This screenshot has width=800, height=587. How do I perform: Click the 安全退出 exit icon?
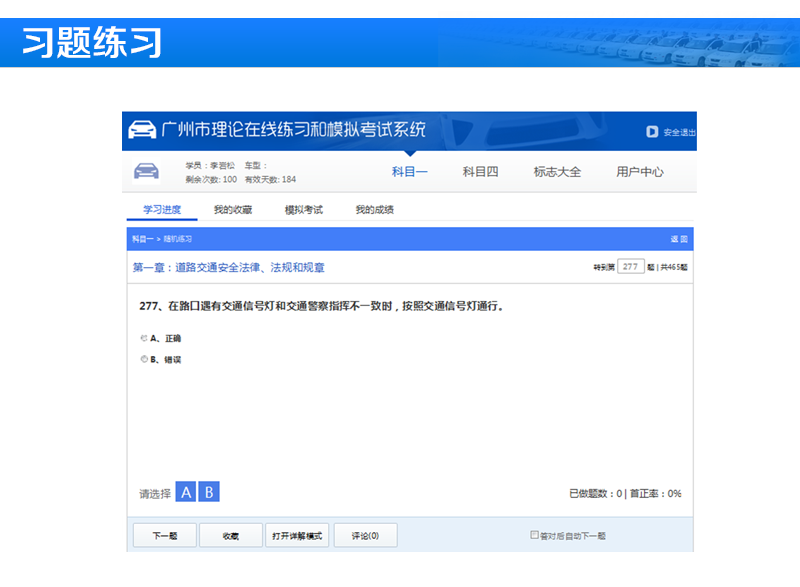(652, 131)
